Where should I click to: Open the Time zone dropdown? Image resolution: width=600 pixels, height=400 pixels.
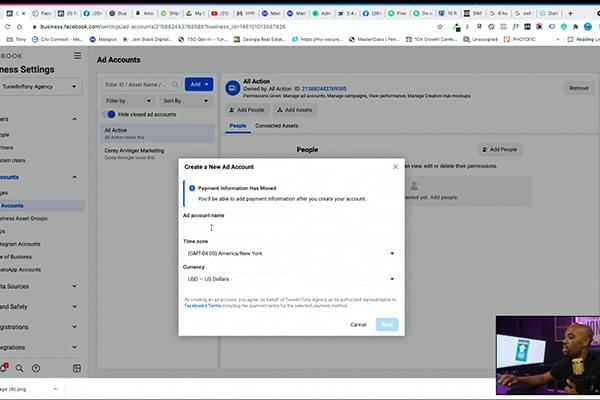290,253
